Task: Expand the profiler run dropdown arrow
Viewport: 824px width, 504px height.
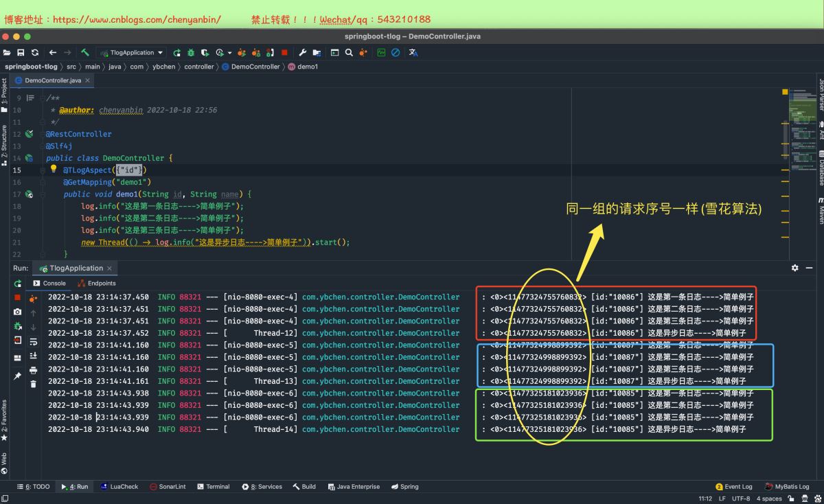Action: point(229,53)
